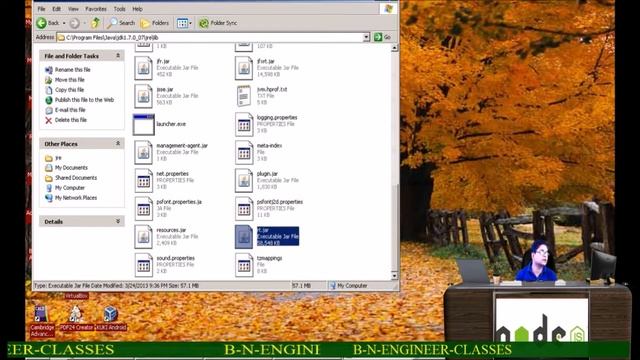The width and height of the screenshot is (640, 360).
Task: Select the tzmappings file icon
Action: [244, 265]
